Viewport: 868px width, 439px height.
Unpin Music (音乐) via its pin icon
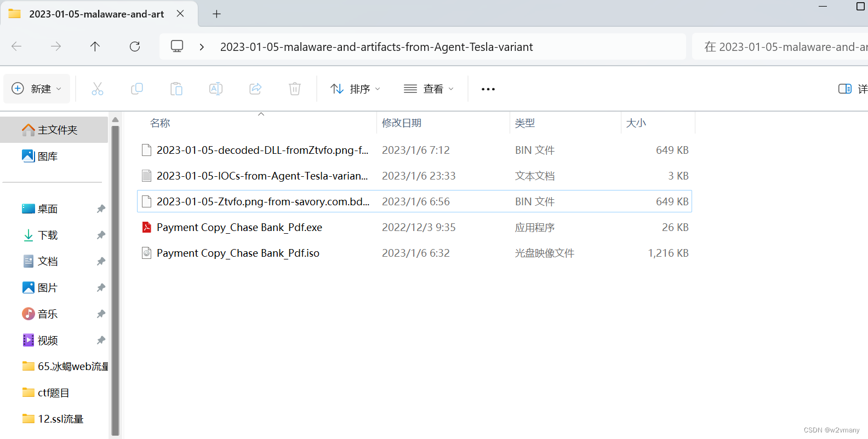101,314
